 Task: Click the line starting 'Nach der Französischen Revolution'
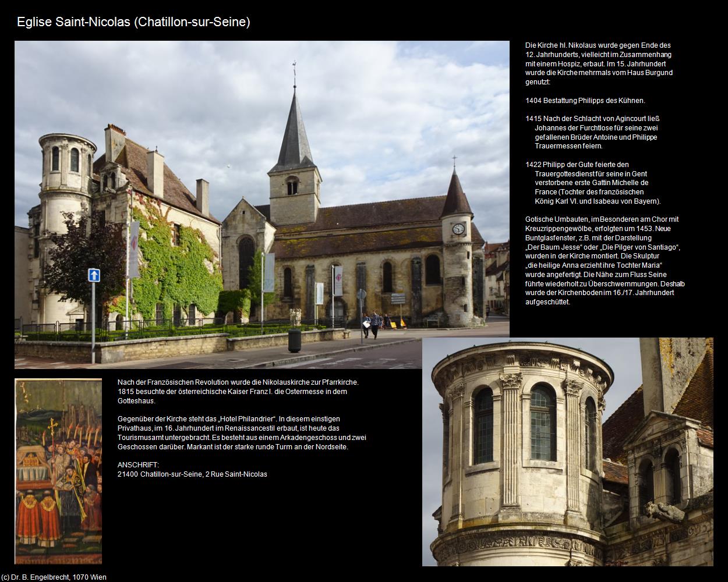238,382
